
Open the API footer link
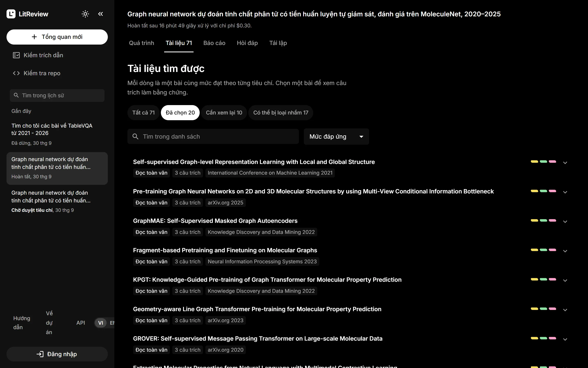pyautogui.click(x=81, y=323)
